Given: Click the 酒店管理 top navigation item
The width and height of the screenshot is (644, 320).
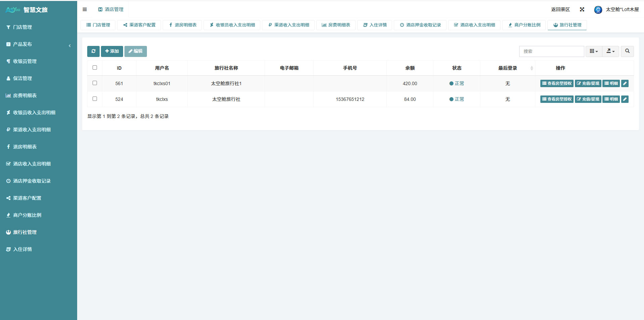Looking at the screenshot, I should [x=111, y=9].
